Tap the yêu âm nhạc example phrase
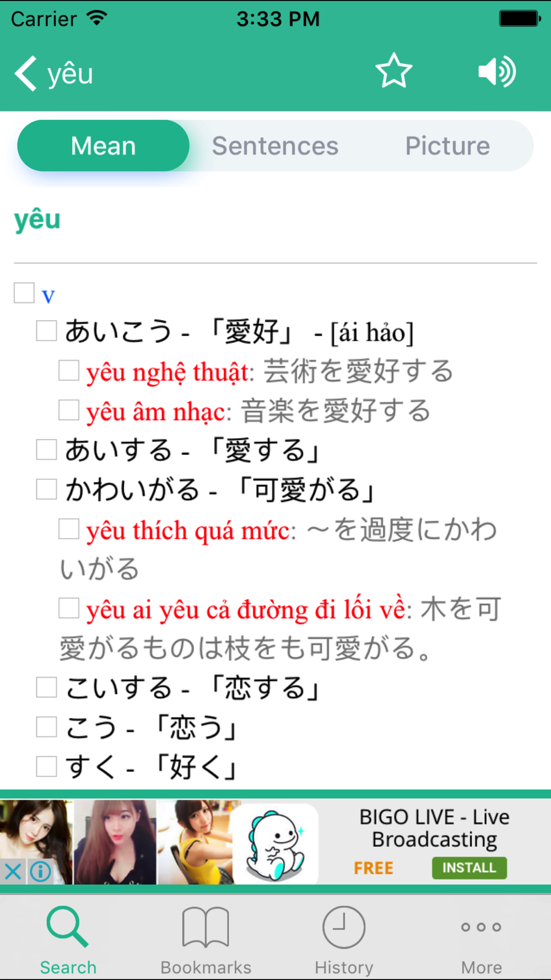551x980 pixels. pos(156,412)
